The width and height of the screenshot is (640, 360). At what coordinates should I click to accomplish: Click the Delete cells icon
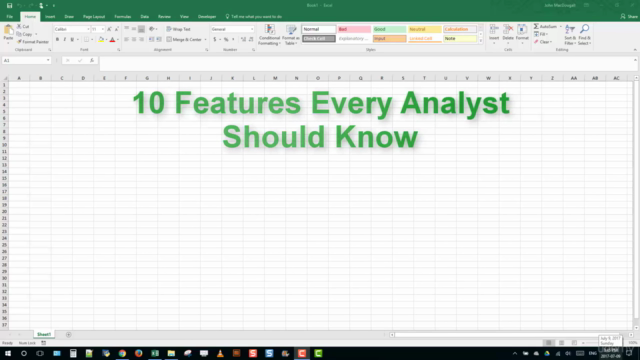tap(508, 29)
